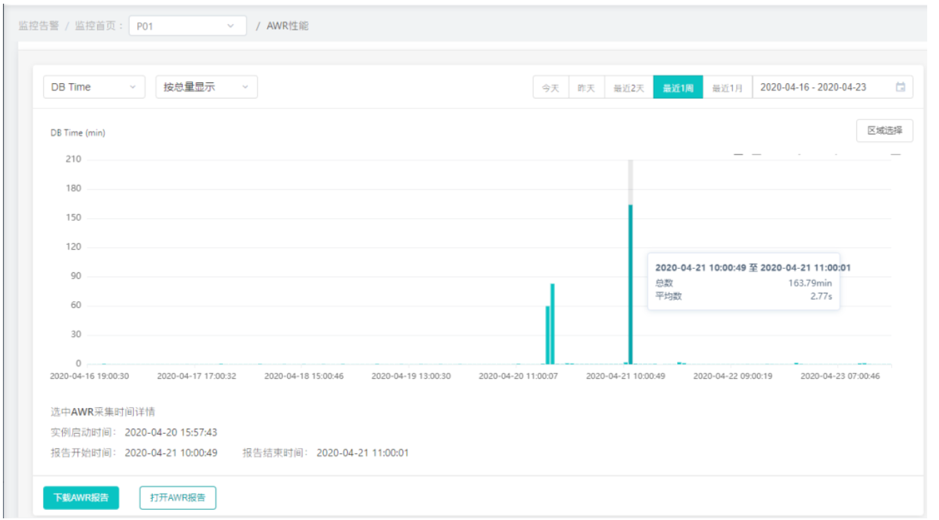Open the 按总量显示 display mode dropdown
Screen dimensions: 939x520
(x=206, y=88)
